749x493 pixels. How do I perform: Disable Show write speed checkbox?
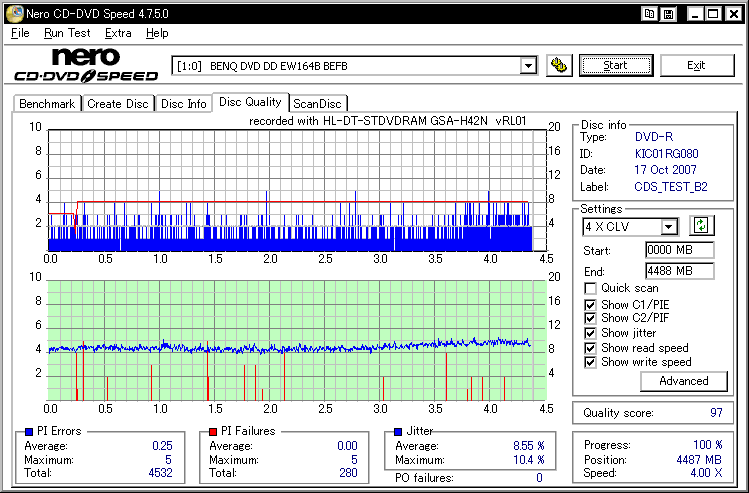pyautogui.click(x=590, y=362)
